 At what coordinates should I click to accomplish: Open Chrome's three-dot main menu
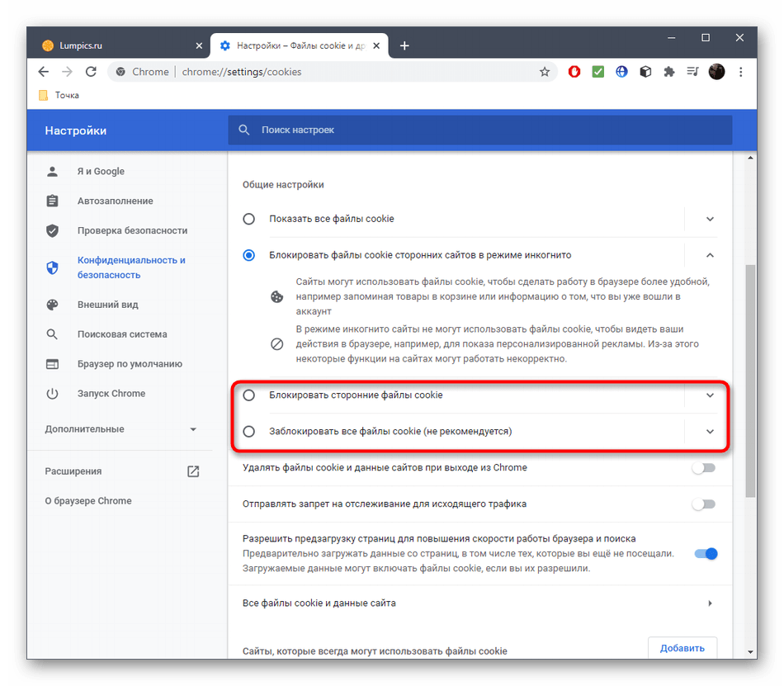coord(740,72)
